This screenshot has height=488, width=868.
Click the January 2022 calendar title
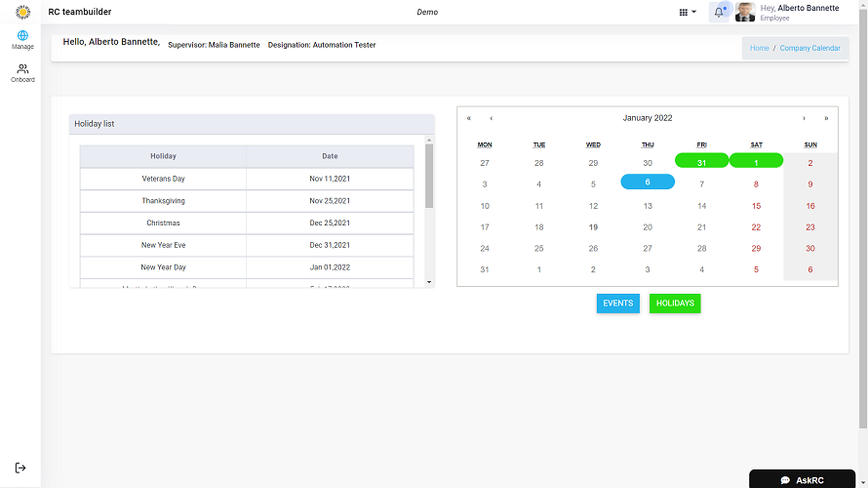[x=648, y=118]
